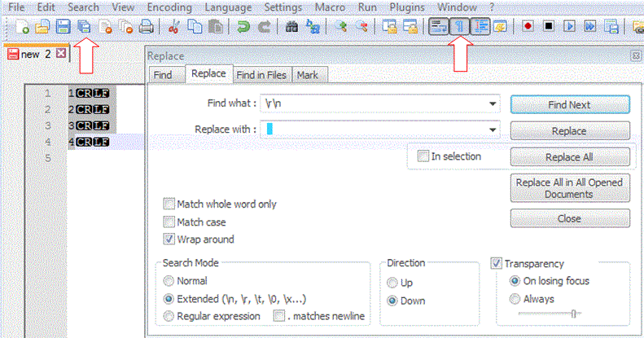Adjust the transparency slider handle
Viewport: 644px width, 338px height.
(573, 314)
